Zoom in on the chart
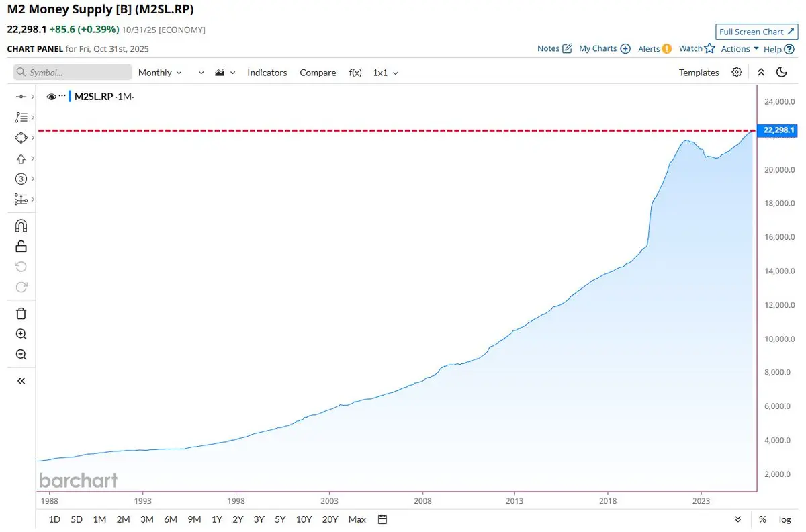This screenshot has width=806, height=532. (x=21, y=334)
